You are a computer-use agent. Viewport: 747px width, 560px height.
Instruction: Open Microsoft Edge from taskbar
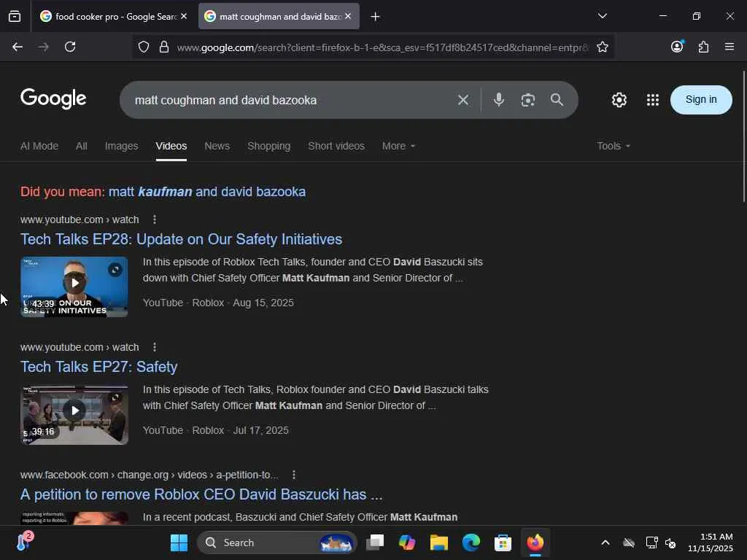tap(471, 542)
